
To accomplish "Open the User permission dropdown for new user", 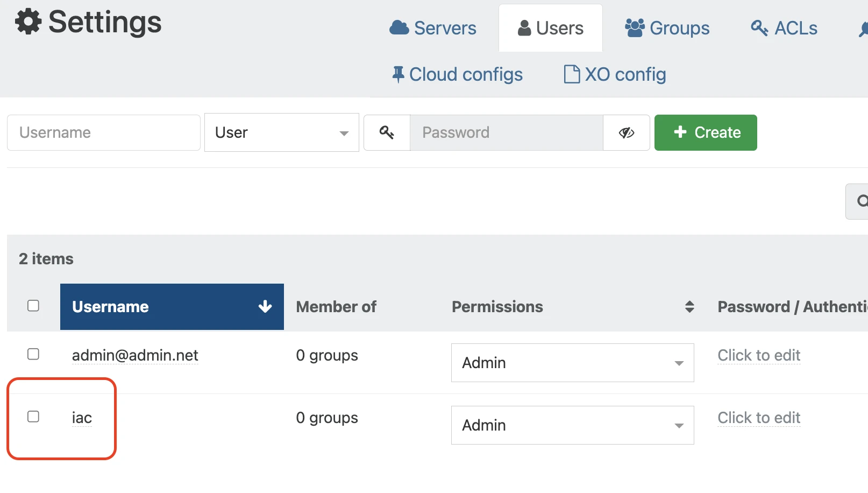I will coord(282,132).
